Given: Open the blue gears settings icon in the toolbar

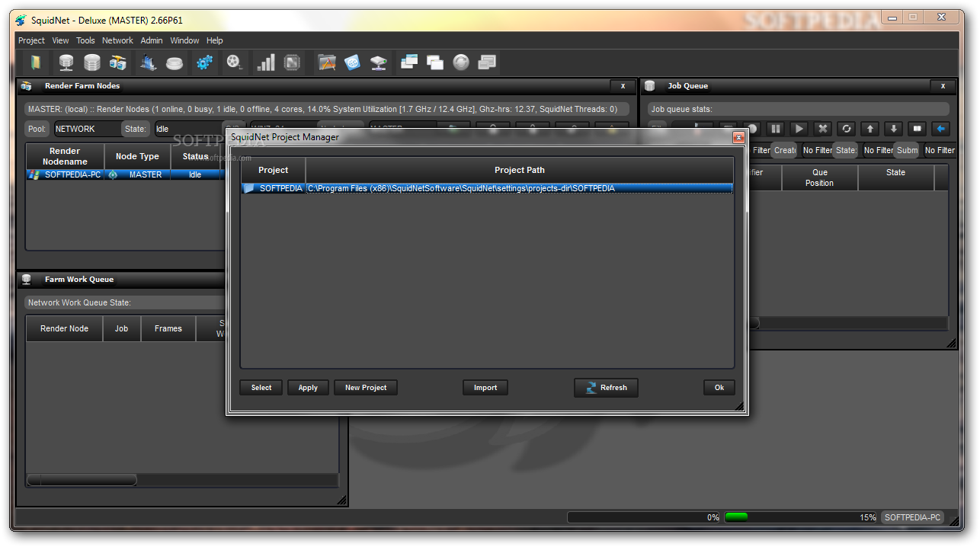Looking at the screenshot, I should 204,62.
